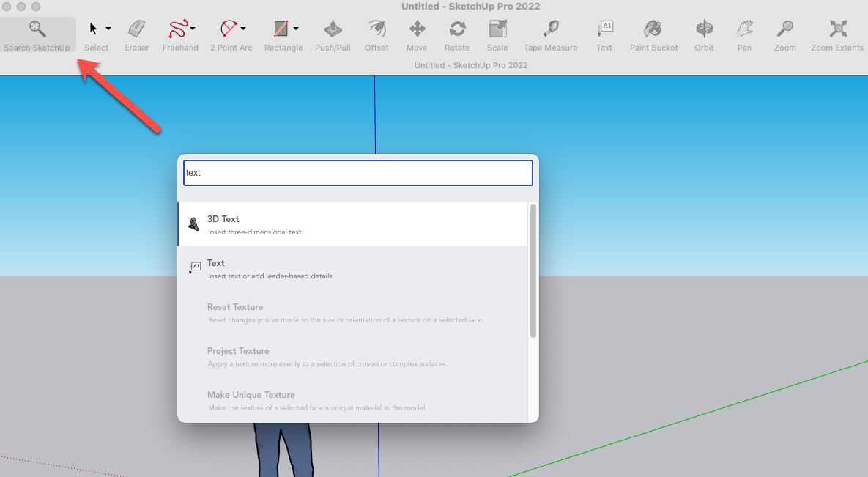Activate the Rotate tool
Screen dimensions: 868x477
[x=457, y=35]
